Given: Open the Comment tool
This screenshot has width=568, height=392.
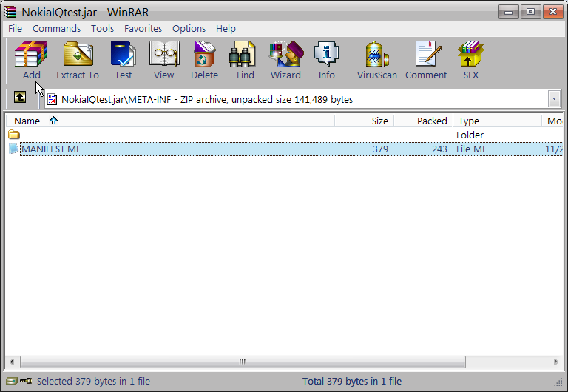Looking at the screenshot, I should tap(426, 60).
